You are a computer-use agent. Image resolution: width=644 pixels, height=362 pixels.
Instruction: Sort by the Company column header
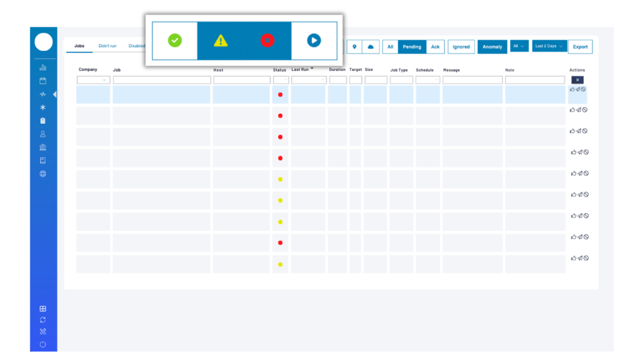88,70
